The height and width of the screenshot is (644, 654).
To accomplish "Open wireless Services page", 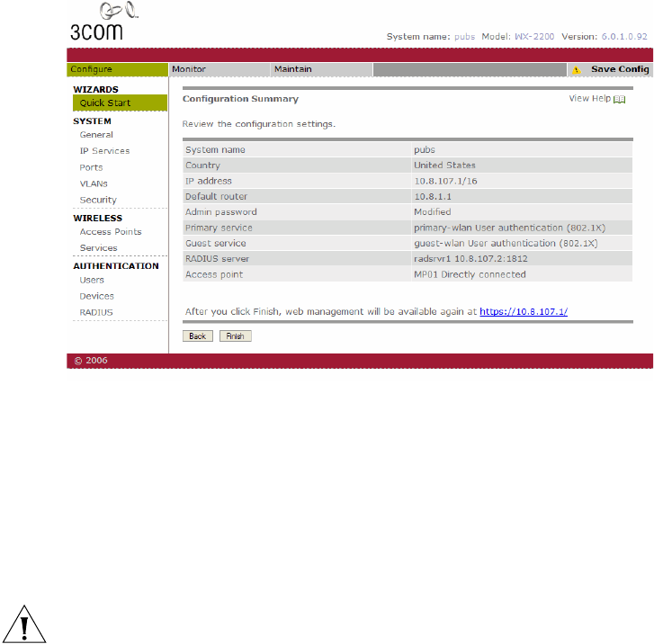I will [98, 247].
